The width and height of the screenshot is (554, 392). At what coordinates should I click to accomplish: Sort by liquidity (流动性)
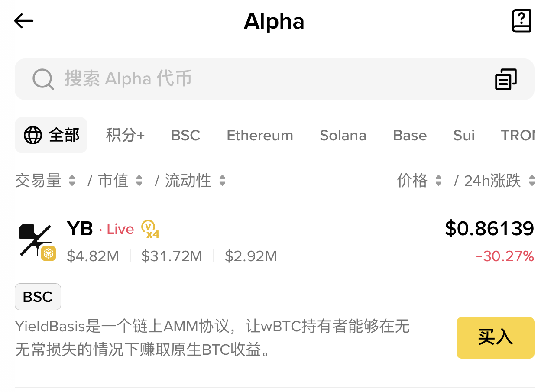[195, 181]
